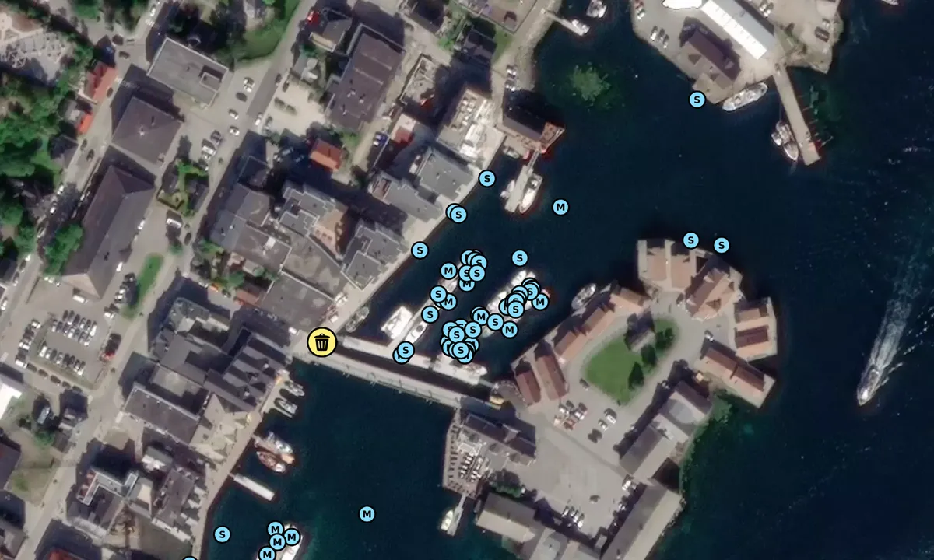Click the S marker near the small bottom-left boats
Screen dimensions: 934x560
click(222, 535)
